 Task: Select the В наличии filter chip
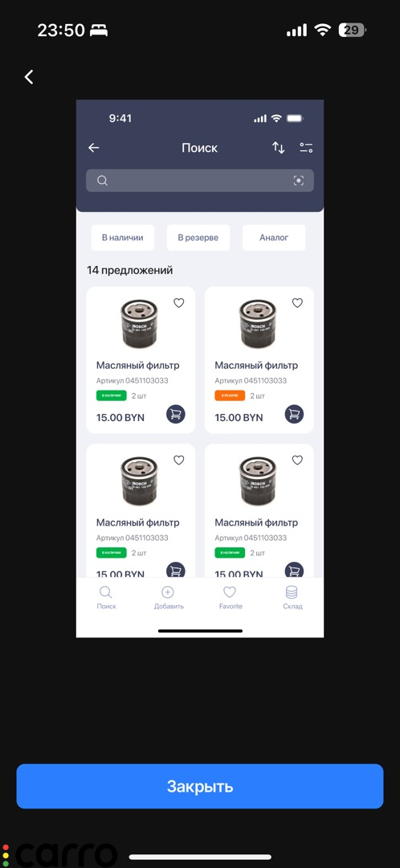tap(123, 237)
